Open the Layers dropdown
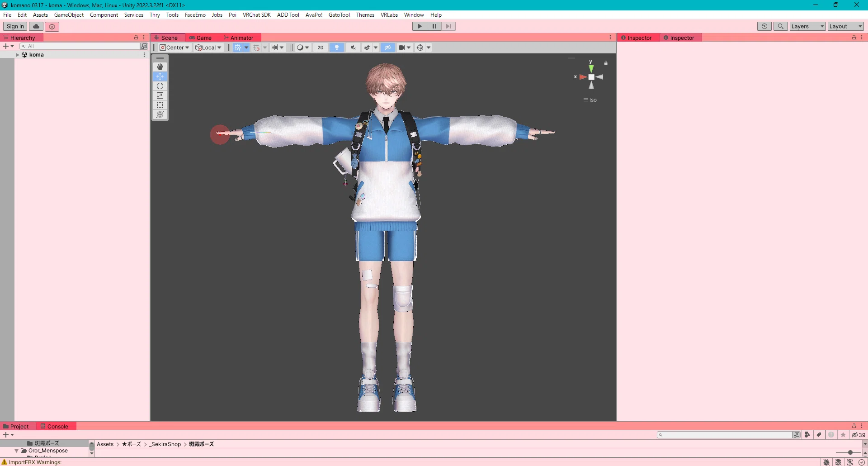The image size is (868, 466). point(808,26)
